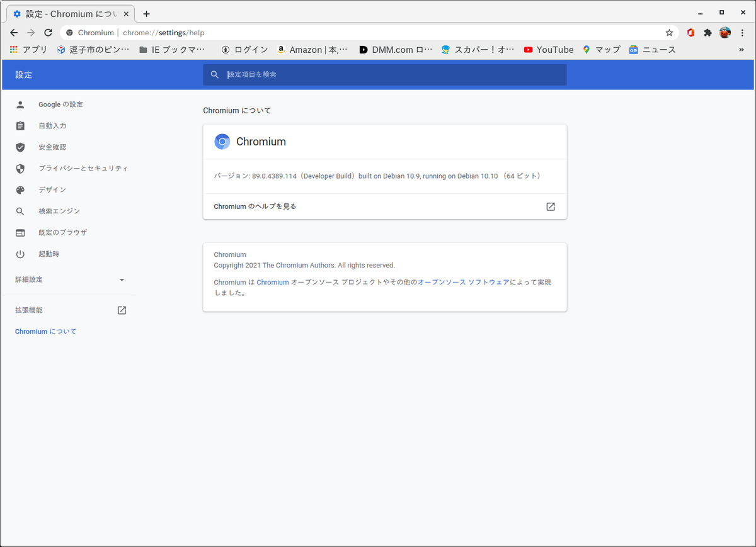Open the ニュース bookmark
The width and height of the screenshot is (756, 547).
coord(652,50)
